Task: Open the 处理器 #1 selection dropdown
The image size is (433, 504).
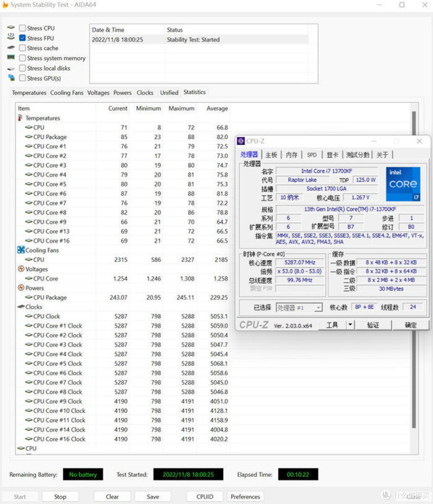Action: click(318, 308)
